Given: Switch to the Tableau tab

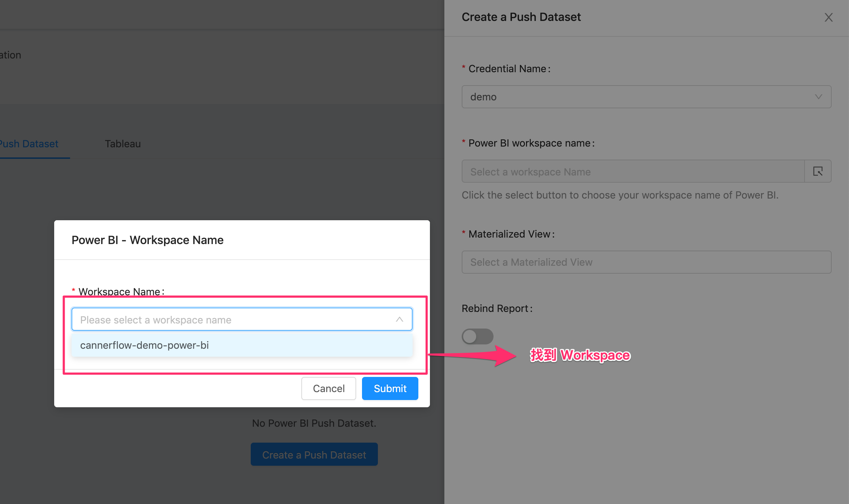Looking at the screenshot, I should coord(122,144).
